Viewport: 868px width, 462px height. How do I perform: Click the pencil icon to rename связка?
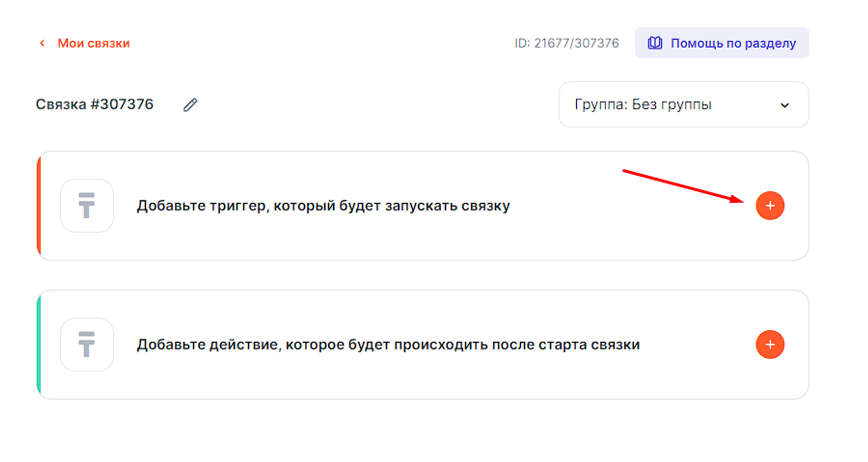pos(190,105)
